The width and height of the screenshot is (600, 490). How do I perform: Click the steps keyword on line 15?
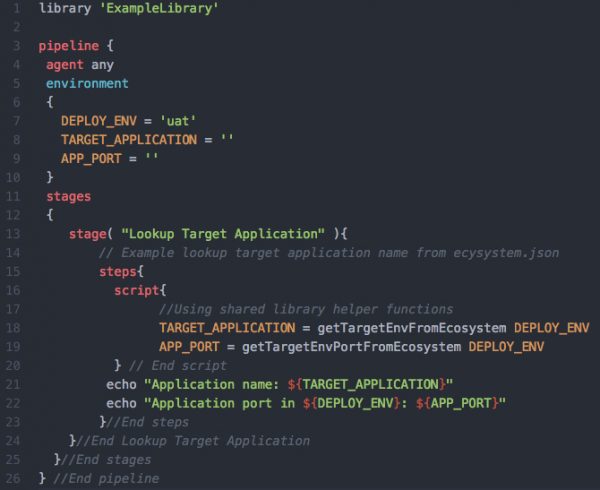pos(117,272)
